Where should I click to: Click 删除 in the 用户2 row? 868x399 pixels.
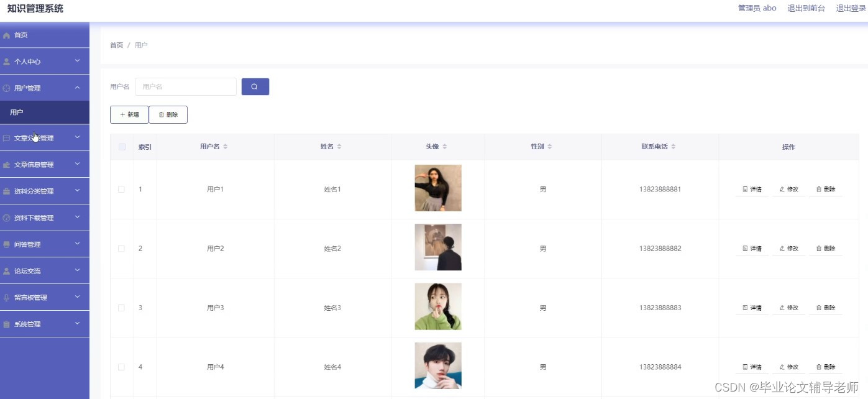coord(825,249)
